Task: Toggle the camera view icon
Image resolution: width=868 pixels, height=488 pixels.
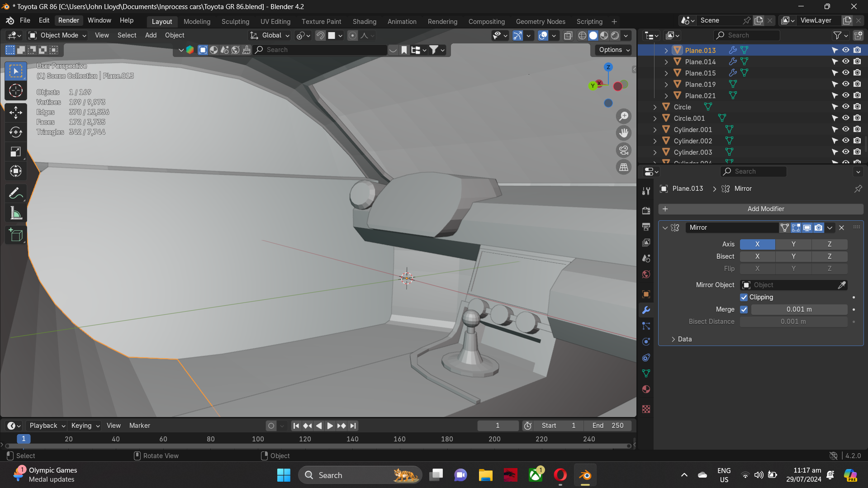Action: tap(624, 150)
